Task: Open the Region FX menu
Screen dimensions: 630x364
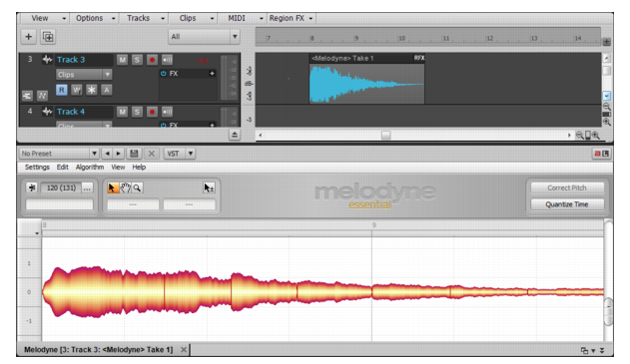Action: [292, 18]
